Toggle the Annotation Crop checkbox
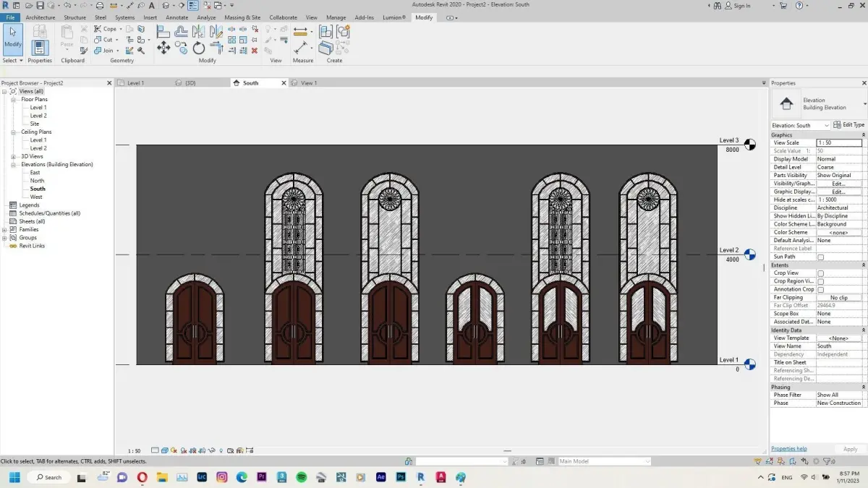Viewport: 868px width, 488px height. click(x=820, y=290)
